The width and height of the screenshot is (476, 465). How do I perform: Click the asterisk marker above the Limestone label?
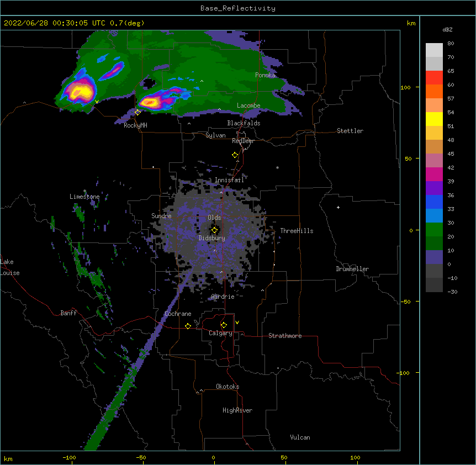tap(84, 191)
